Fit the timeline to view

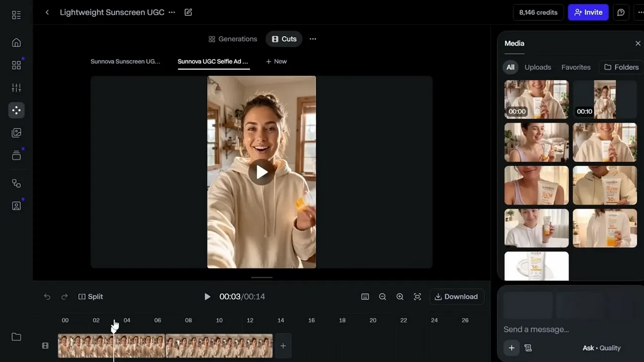pyautogui.click(x=418, y=297)
